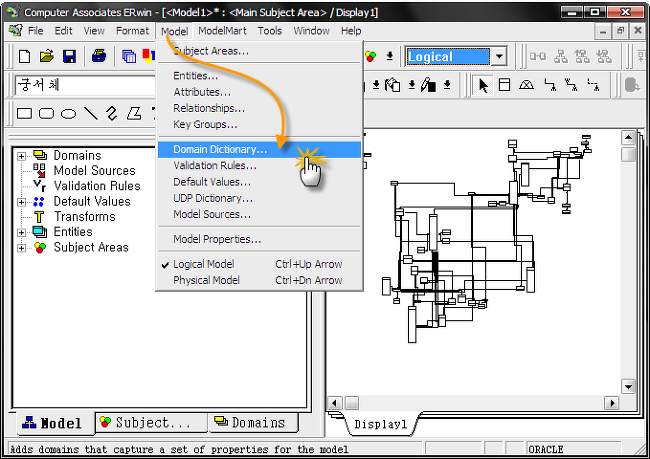Select the identifying relationship solid line tool
The width and height of the screenshot is (650, 459).
(550, 85)
